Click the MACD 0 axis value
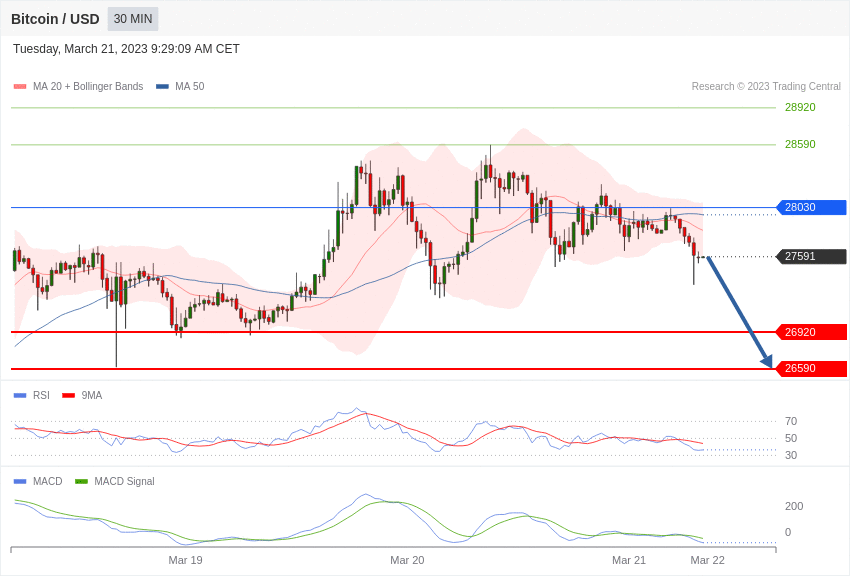Viewport: 850px width, 576px height. pyautogui.click(x=788, y=532)
